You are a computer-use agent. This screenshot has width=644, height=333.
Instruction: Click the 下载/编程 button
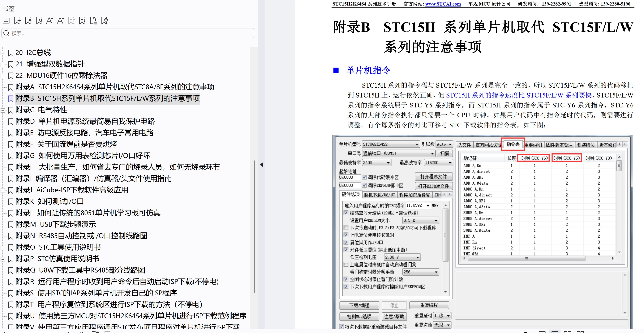pyautogui.click(x=359, y=305)
